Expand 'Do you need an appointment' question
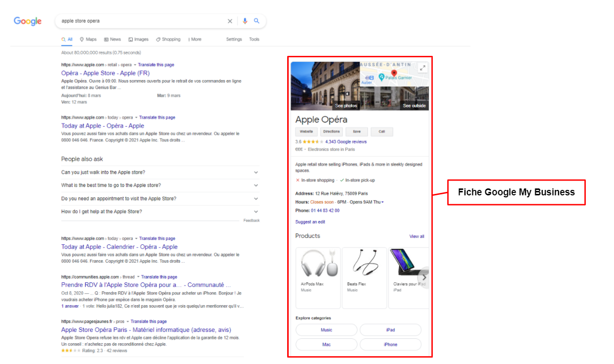 (x=160, y=199)
